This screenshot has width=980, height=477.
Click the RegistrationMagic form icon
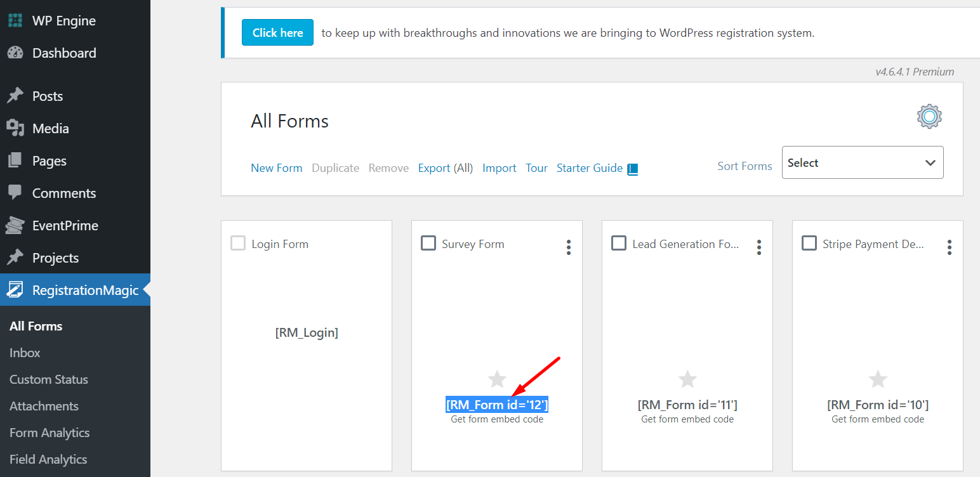tap(15, 290)
